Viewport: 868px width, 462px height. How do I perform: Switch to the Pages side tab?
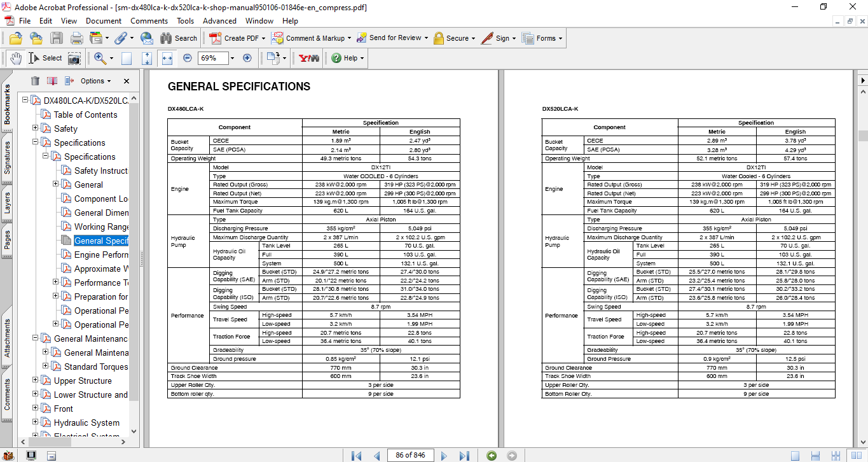[x=7, y=239]
